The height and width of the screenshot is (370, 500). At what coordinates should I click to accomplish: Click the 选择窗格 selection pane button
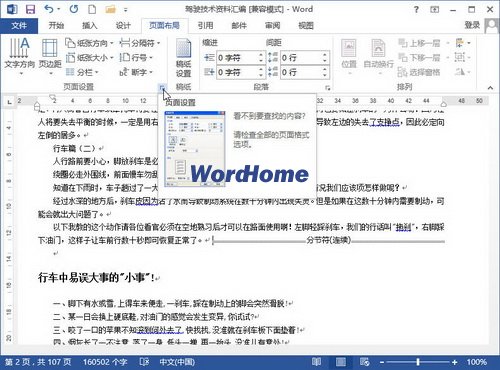[x=419, y=72]
